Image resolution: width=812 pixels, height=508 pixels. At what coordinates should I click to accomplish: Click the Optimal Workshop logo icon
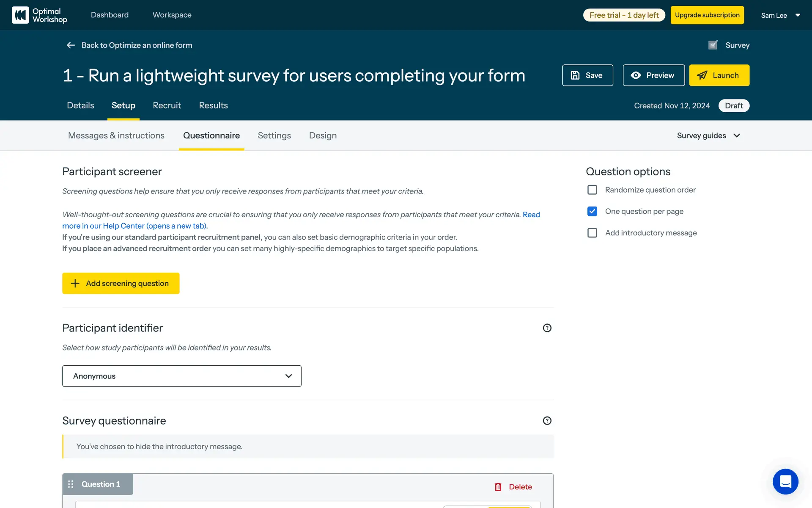pyautogui.click(x=20, y=15)
